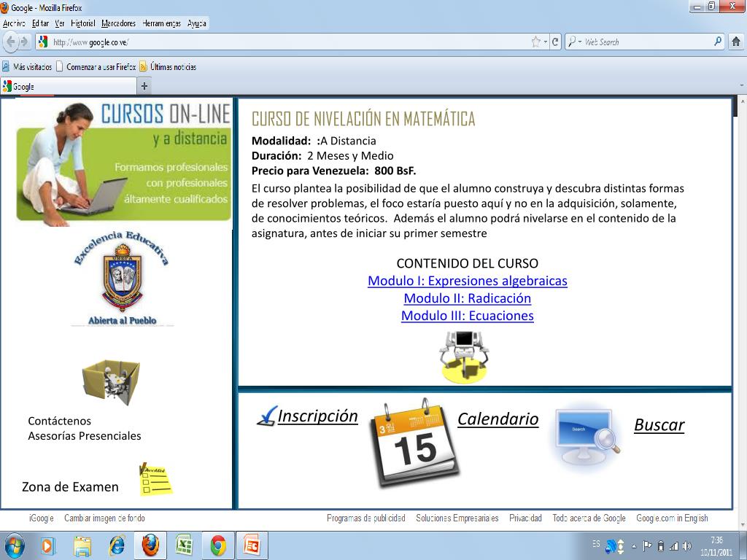The image size is (747, 560).
Task: Click the calendar icon showing 15
Action: [x=415, y=443]
